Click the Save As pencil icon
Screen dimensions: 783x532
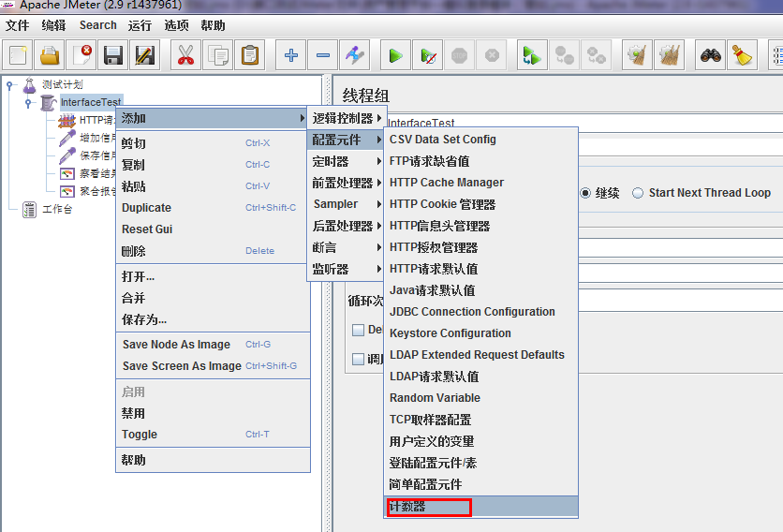coord(145,55)
